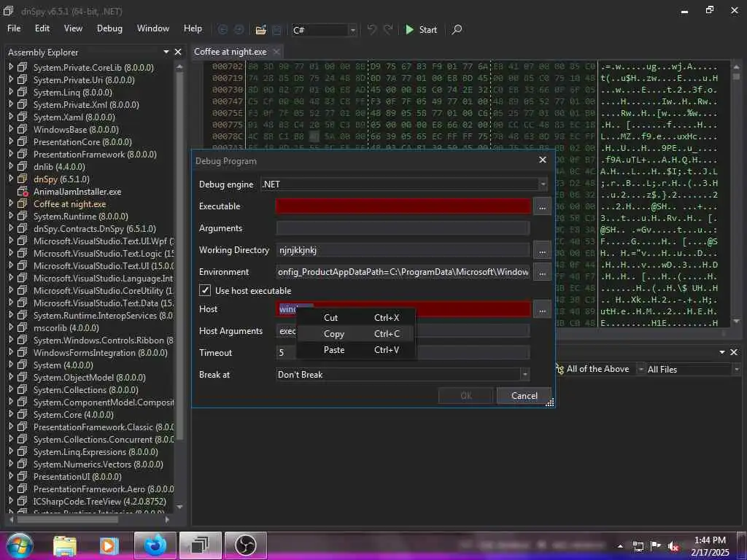Expand the Coffee at night.exe tree node
Image resolution: width=747 pixels, height=560 pixels.
[x=10, y=204]
